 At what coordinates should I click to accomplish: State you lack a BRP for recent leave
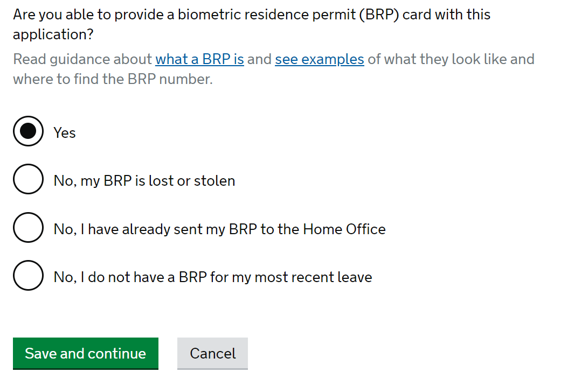pyautogui.click(x=28, y=276)
